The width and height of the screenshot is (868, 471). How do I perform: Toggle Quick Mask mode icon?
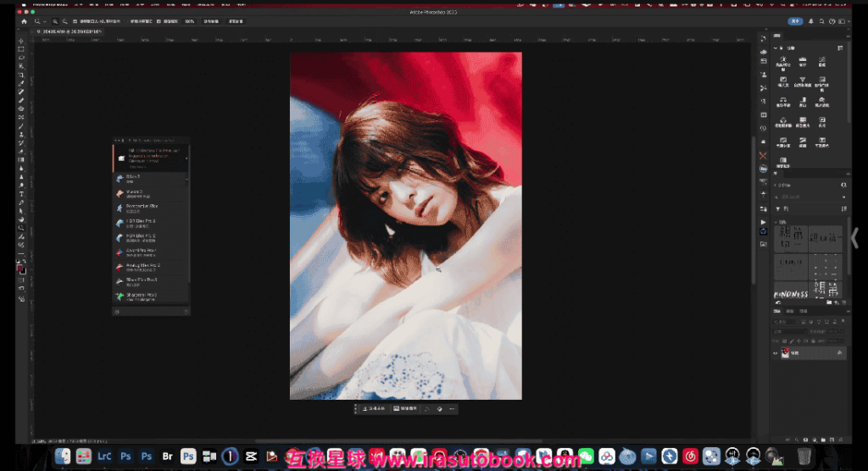[x=21, y=280]
